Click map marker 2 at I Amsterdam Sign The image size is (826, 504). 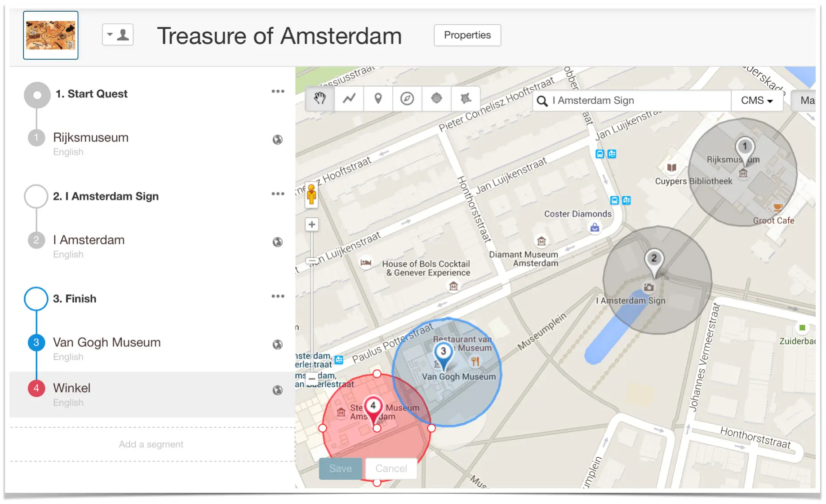point(654,262)
